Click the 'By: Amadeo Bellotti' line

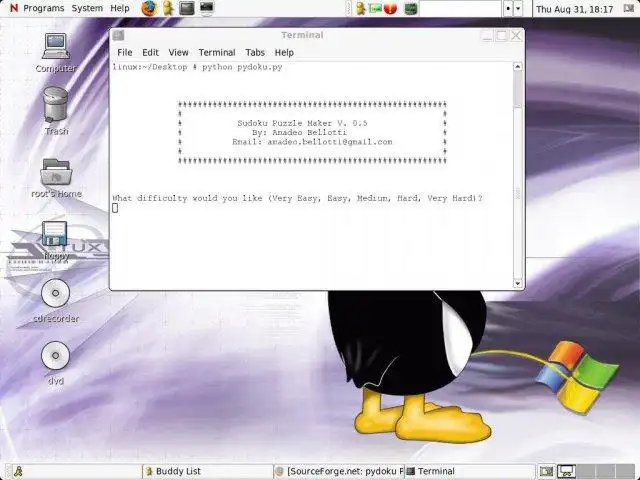click(x=300, y=132)
